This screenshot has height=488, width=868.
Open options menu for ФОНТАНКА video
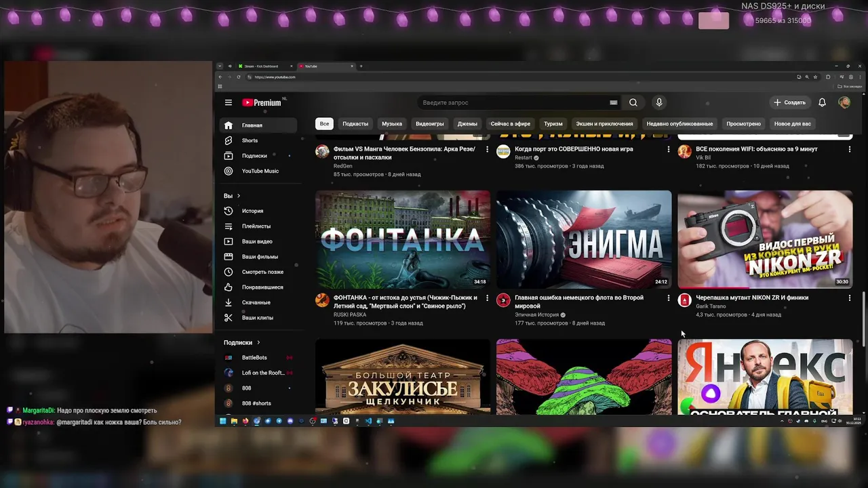click(487, 298)
